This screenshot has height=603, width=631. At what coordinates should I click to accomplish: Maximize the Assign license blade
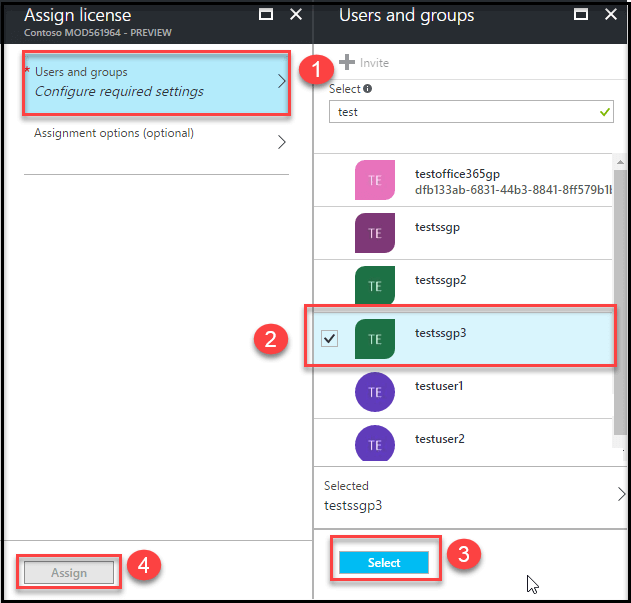point(265,15)
